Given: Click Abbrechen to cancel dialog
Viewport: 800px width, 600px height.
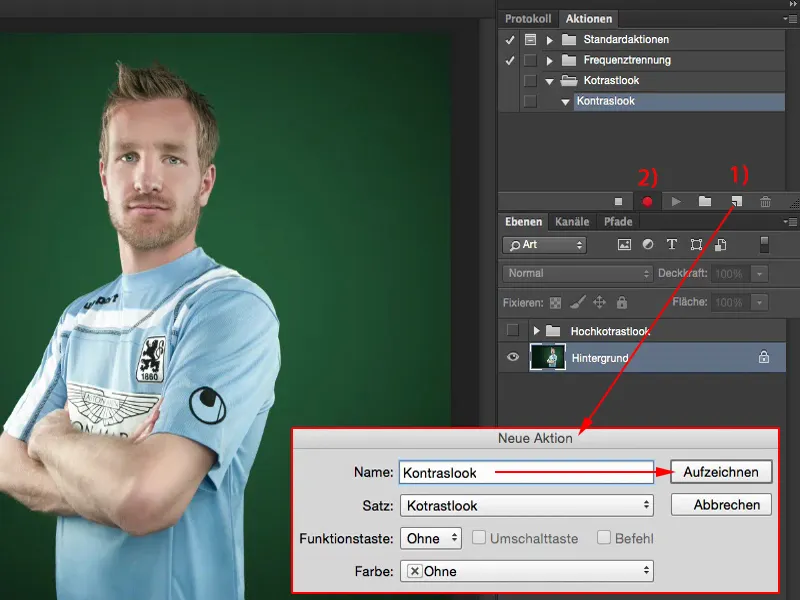Looking at the screenshot, I should tap(721, 505).
